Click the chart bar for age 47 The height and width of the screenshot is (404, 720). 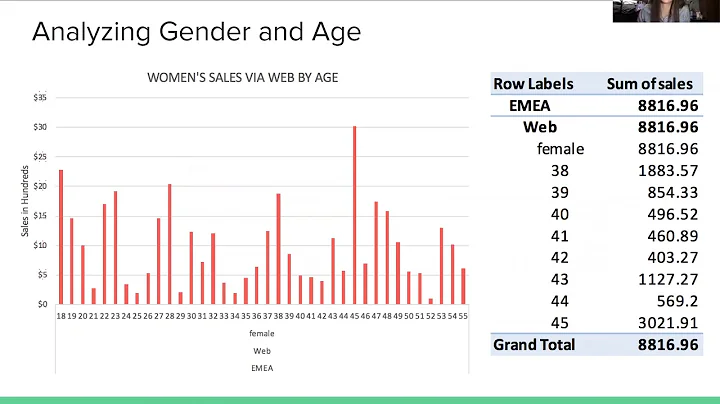pos(376,252)
